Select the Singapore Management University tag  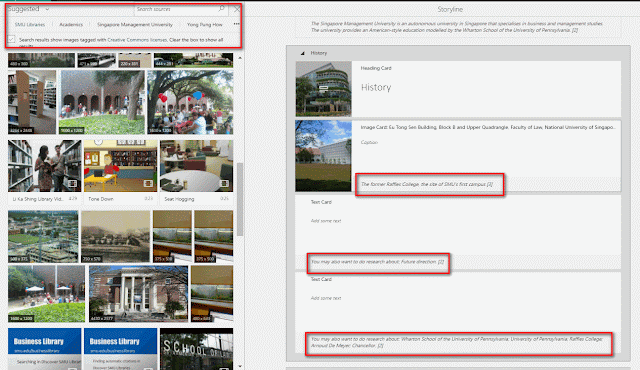click(x=135, y=24)
